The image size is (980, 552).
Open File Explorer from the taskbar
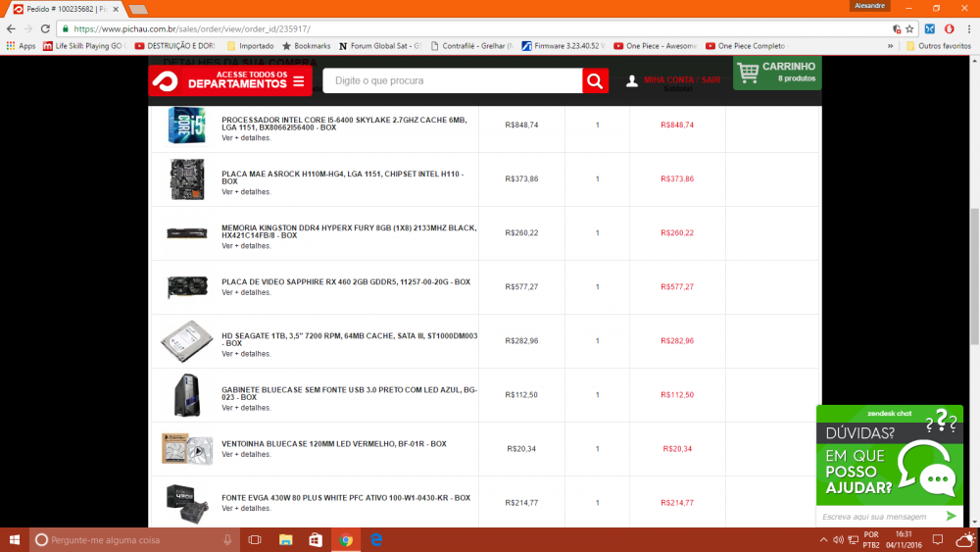pyautogui.click(x=285, y=540)
